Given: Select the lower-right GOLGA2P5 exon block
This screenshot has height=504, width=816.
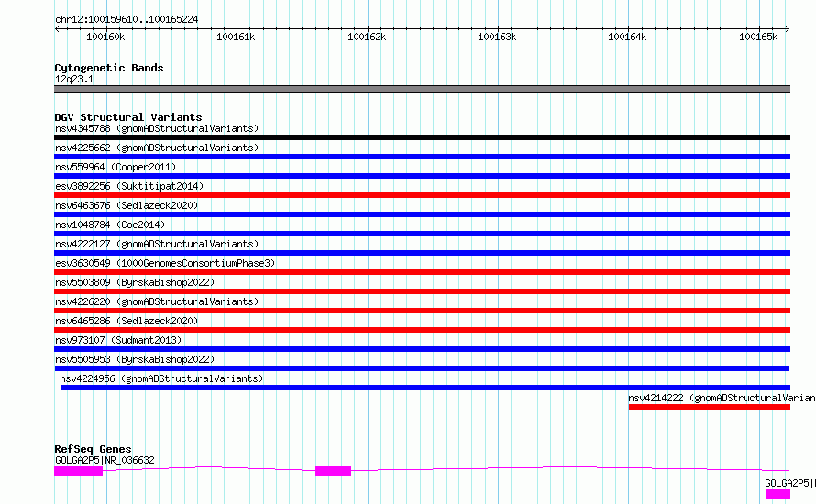Looking at the screenshot, I should point(778,494).
